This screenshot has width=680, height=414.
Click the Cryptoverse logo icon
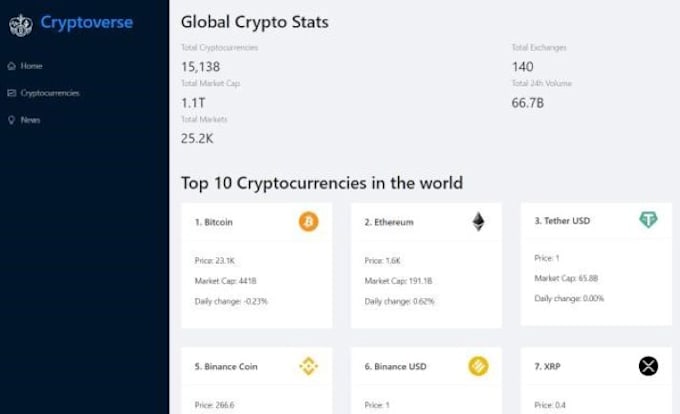20,25
